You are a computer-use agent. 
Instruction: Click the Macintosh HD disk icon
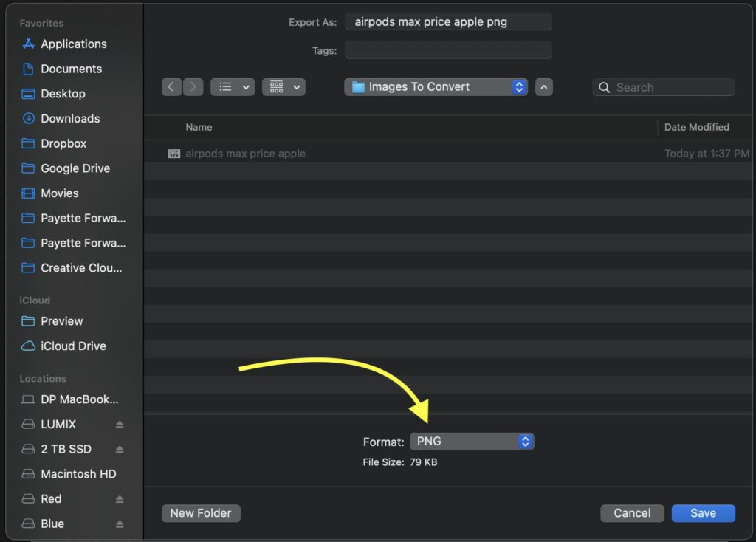pyautogui.click(x=29, y=474)
